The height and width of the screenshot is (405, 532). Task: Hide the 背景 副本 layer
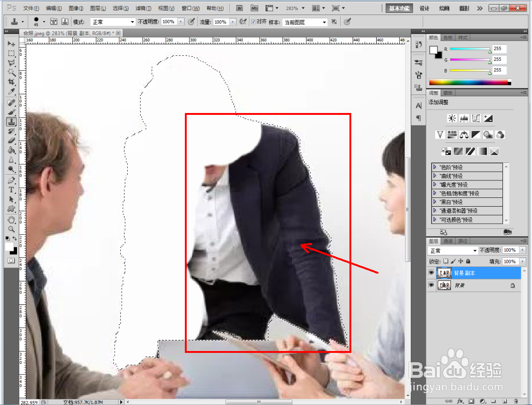click(x=431, y=273)
